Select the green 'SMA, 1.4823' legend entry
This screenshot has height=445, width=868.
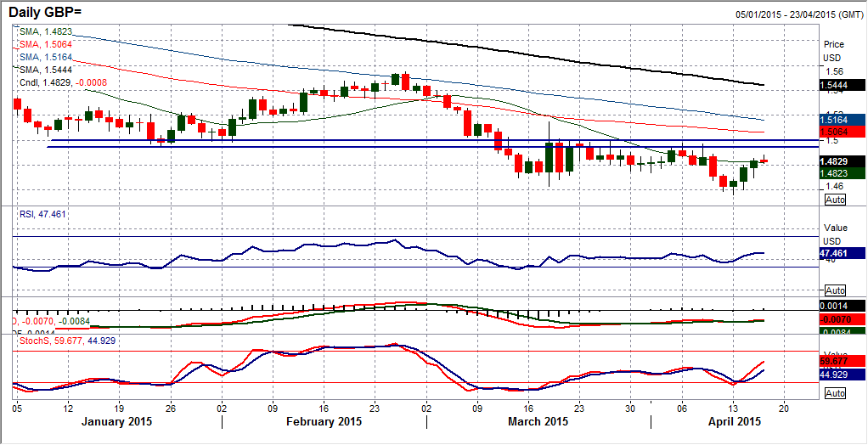45,32
